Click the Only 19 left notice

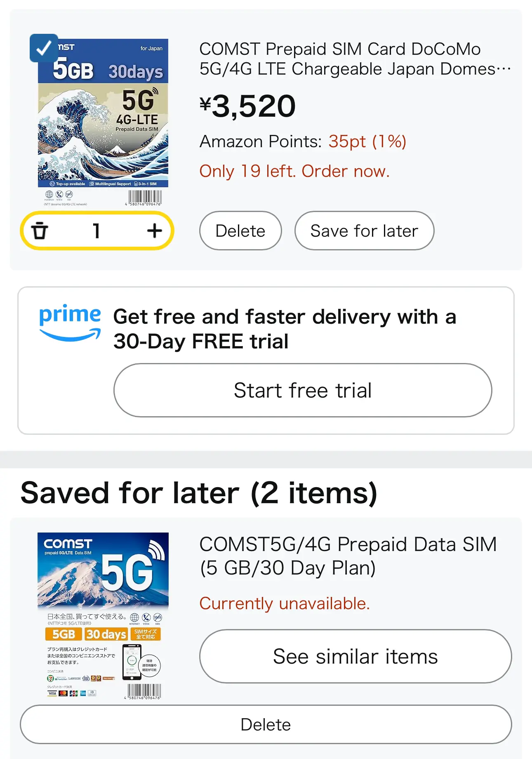294,171
